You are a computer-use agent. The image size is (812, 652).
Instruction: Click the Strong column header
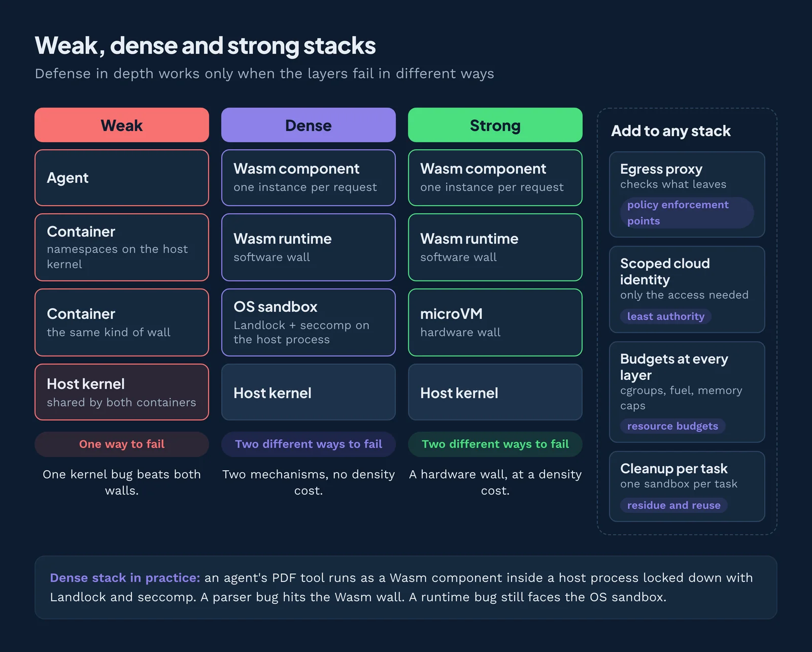coord(495,125)
